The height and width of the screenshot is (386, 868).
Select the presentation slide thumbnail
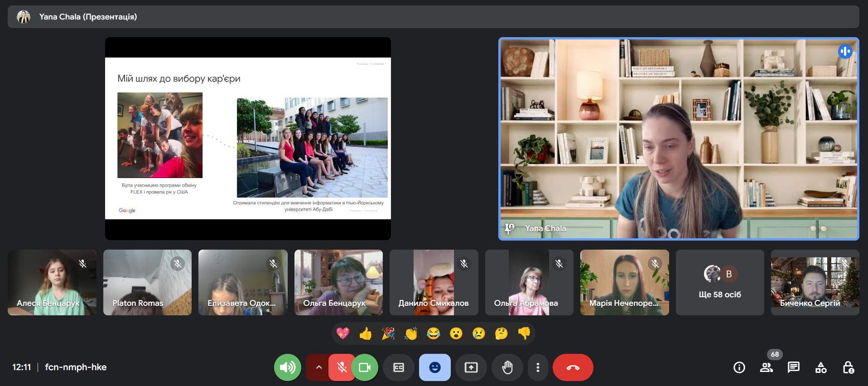click(x=248, y=138)
